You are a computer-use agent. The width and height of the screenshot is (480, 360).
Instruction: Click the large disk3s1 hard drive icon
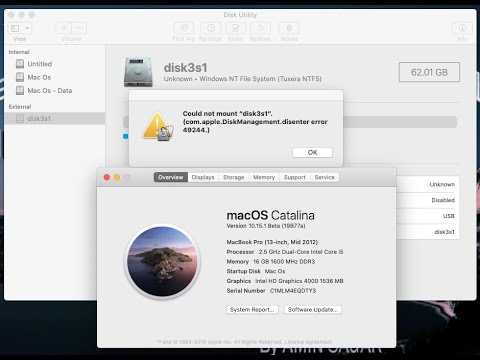coord(138,72)
